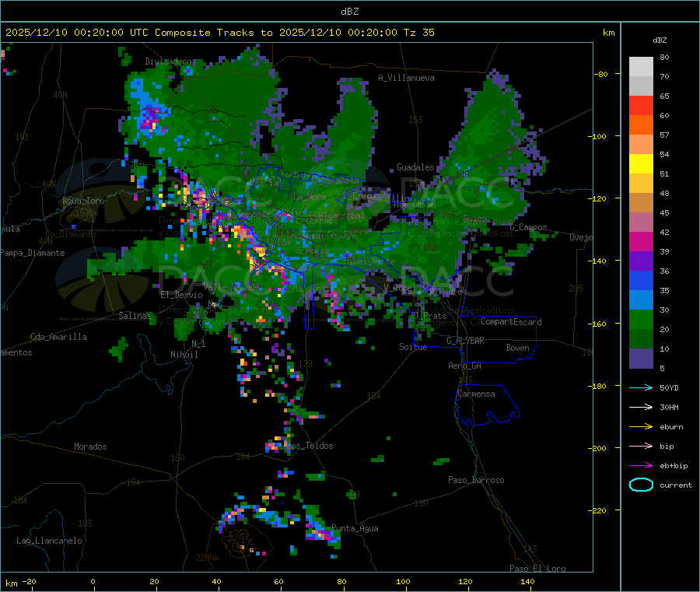Click the 'Divisadero' map label
The width and height of the screenshot is (700, 592).
tap(168, 61)
